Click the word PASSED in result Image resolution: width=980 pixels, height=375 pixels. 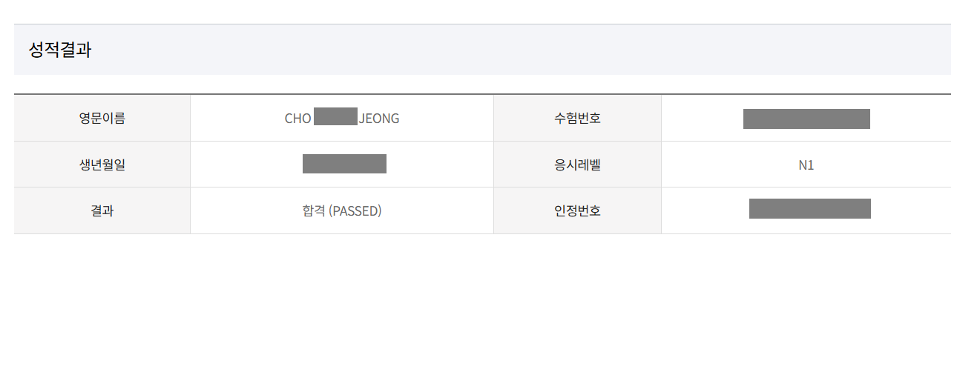pyautogui.click(x=355, y=210)
